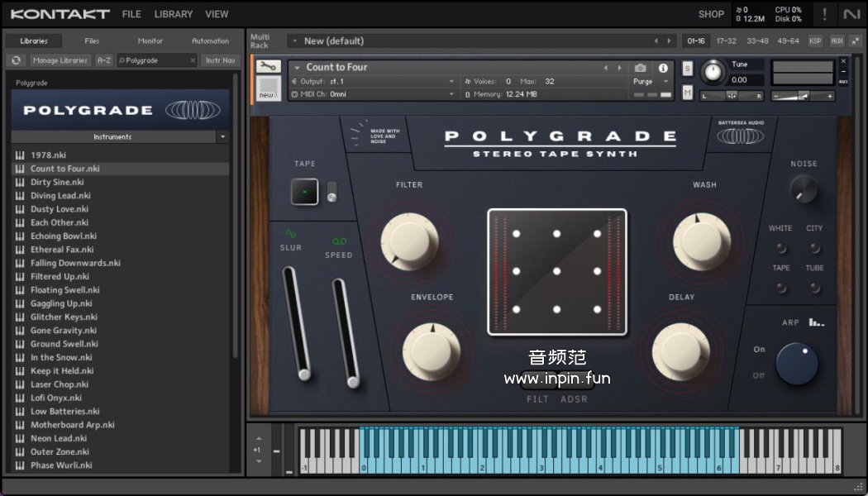
Task: Open the instrument info icon
Action: point(662,68)
